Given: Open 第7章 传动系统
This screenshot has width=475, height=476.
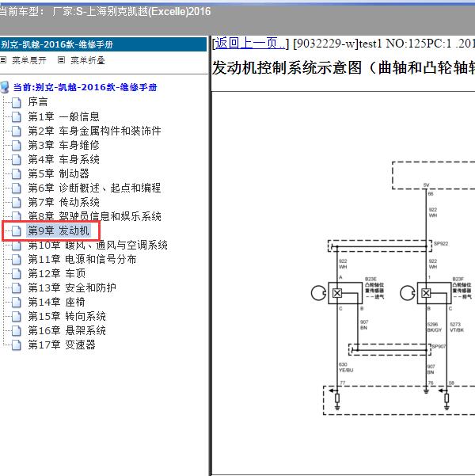Looking at the screenshot, I should click(64, 202).
